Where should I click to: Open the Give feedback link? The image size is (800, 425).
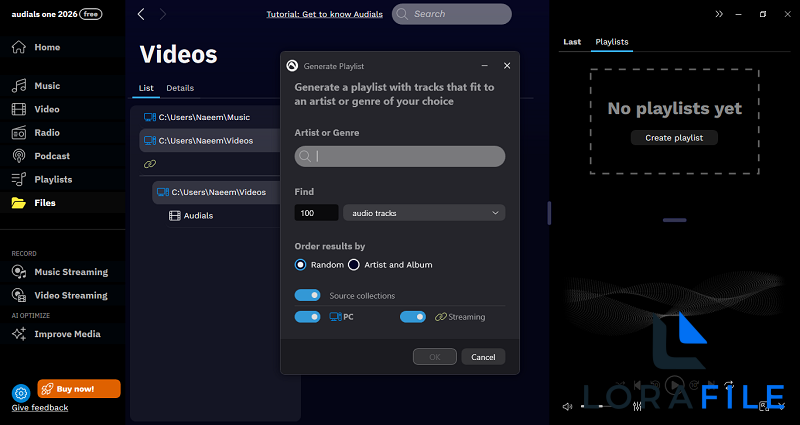tap(40, 408)
